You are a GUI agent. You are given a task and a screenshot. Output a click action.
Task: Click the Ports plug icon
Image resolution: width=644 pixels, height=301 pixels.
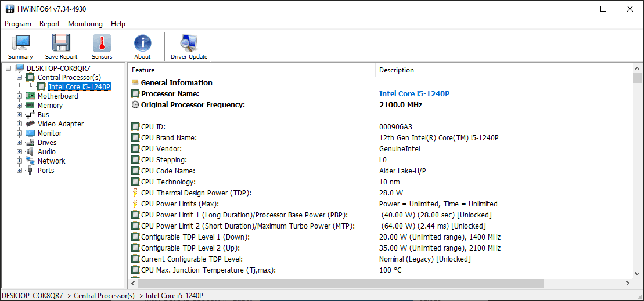pos(30,170)
